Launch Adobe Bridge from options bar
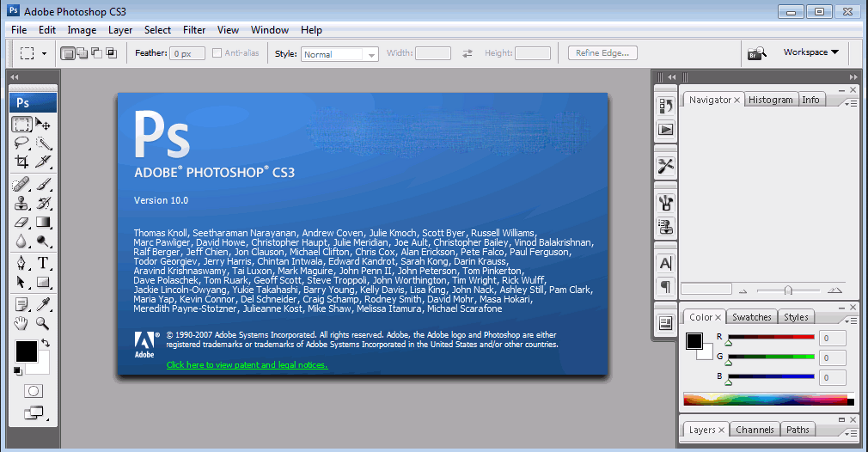Viewport: 868px width, 452px height. point(757,53)
